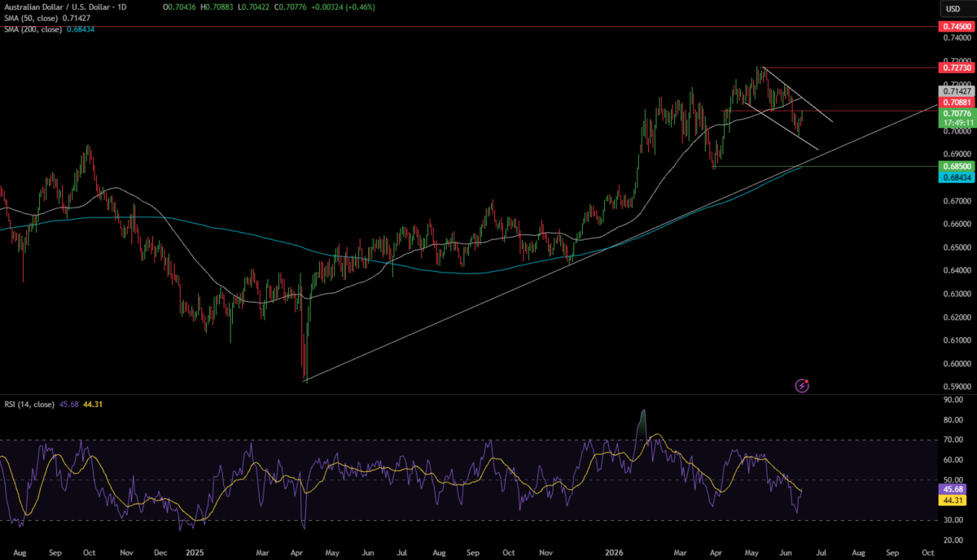Click the lightning bolt replay icon
The image size is (977, 560).
click(x=802, y=385)
